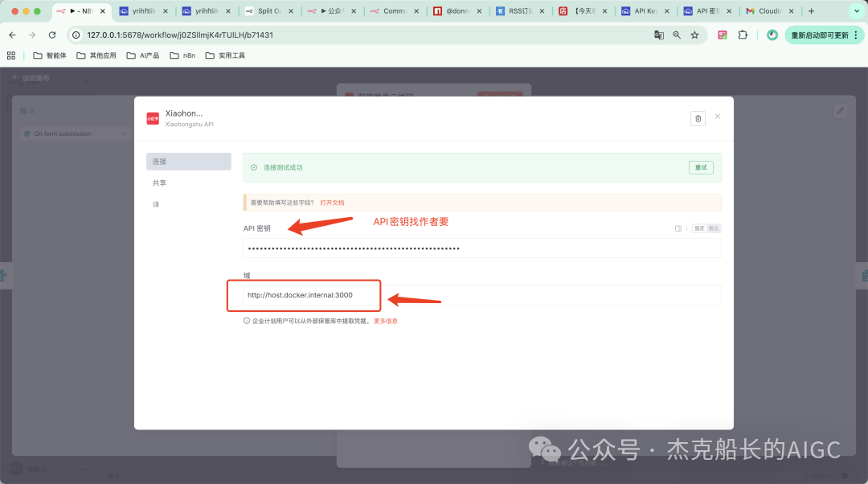Click the site info icon in address bar
This screenshot has width=868, height=484.
point(76,35)
